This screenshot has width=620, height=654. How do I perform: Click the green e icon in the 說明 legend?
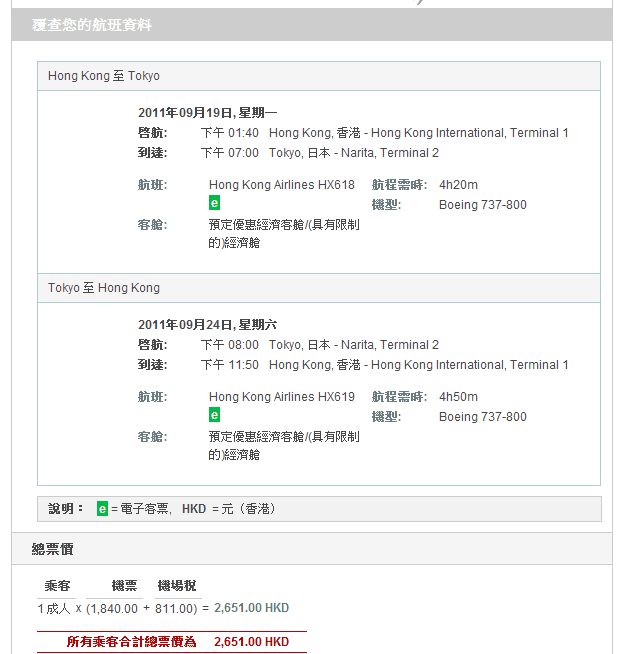102,509
